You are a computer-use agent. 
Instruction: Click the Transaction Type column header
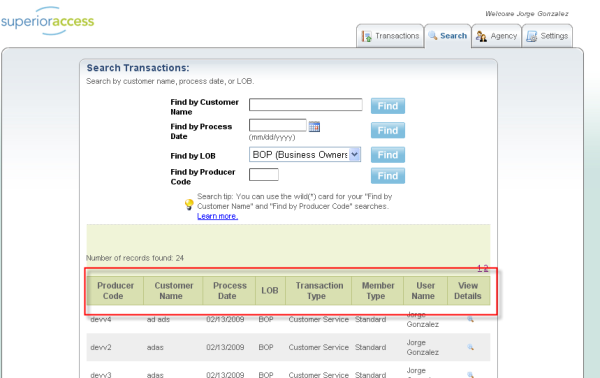tap(319, 291)
